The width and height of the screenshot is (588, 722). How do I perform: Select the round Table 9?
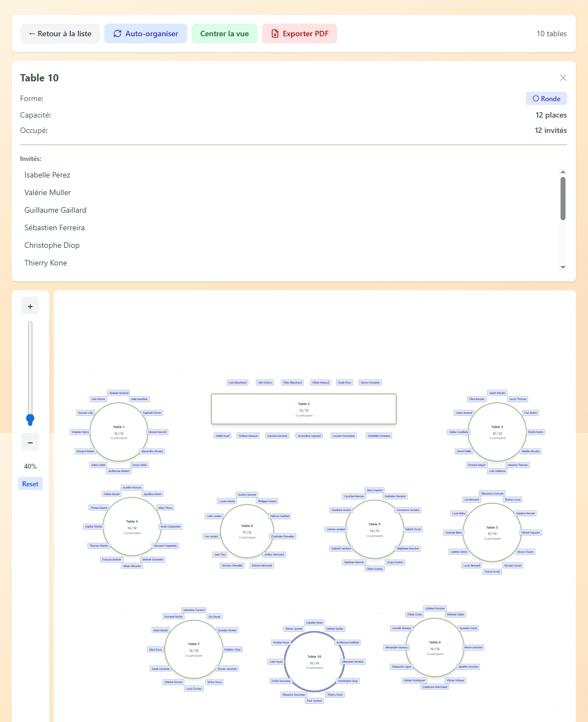tap(374, 529)
